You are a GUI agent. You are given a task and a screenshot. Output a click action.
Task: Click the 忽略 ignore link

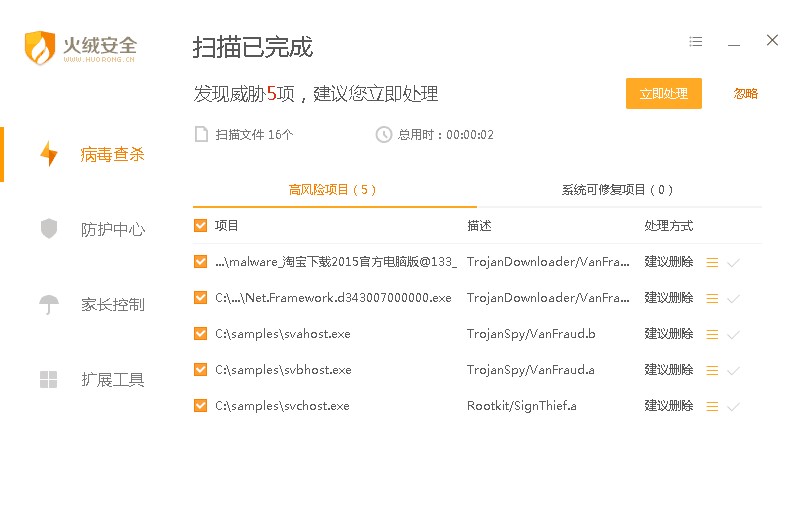coord(746,94)
